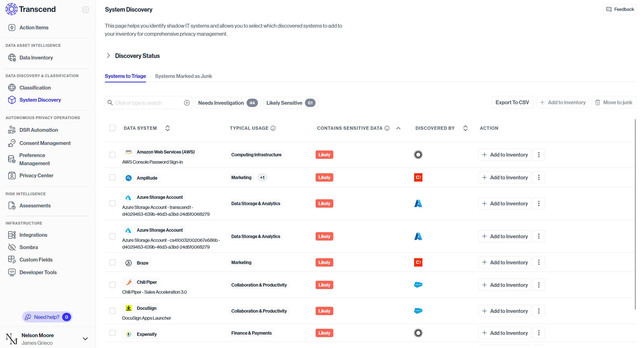This screenshot has height=348, width=644.
Task: Open three-dot menu for Amplitude row
Action: (x=539, y=178)
